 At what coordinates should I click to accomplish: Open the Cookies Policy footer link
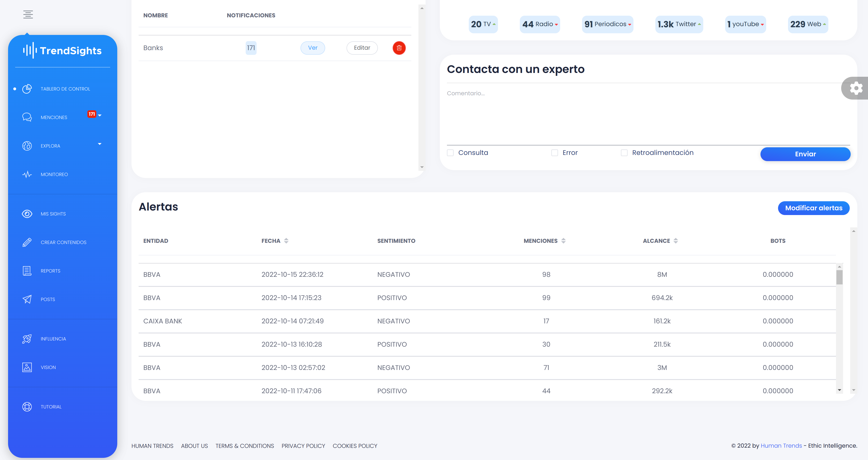pyautogui.click(x=355, y=446)
